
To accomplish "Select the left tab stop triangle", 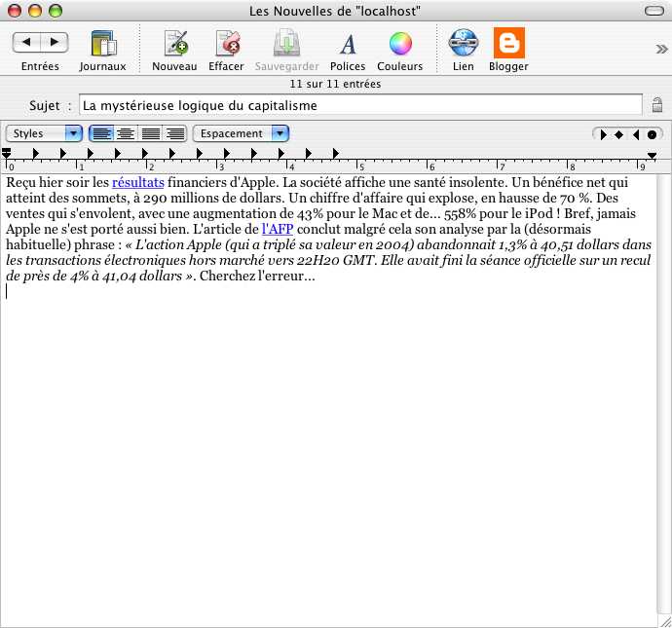I will click(603, 135).
